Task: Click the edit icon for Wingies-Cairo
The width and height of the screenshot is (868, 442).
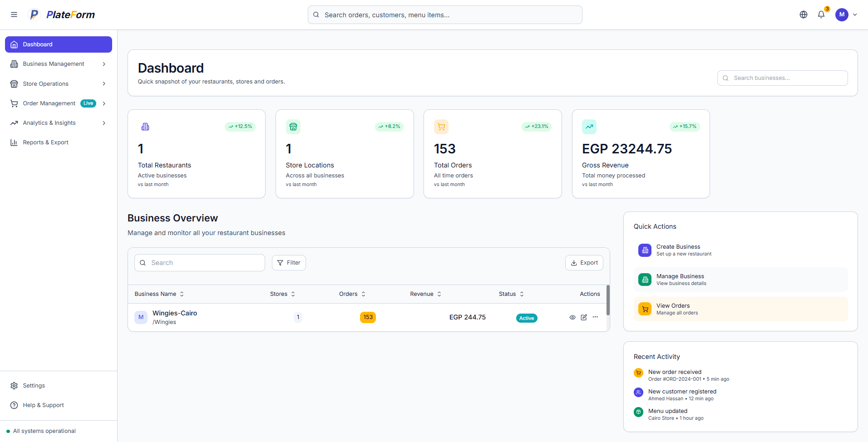Action: click(x=583, y=317)
